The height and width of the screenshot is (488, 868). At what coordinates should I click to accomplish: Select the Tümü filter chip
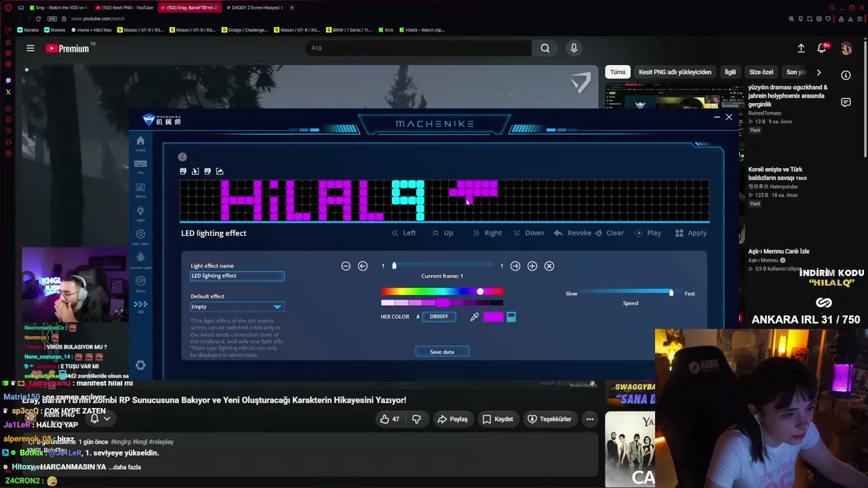click(x=618, y=72)
